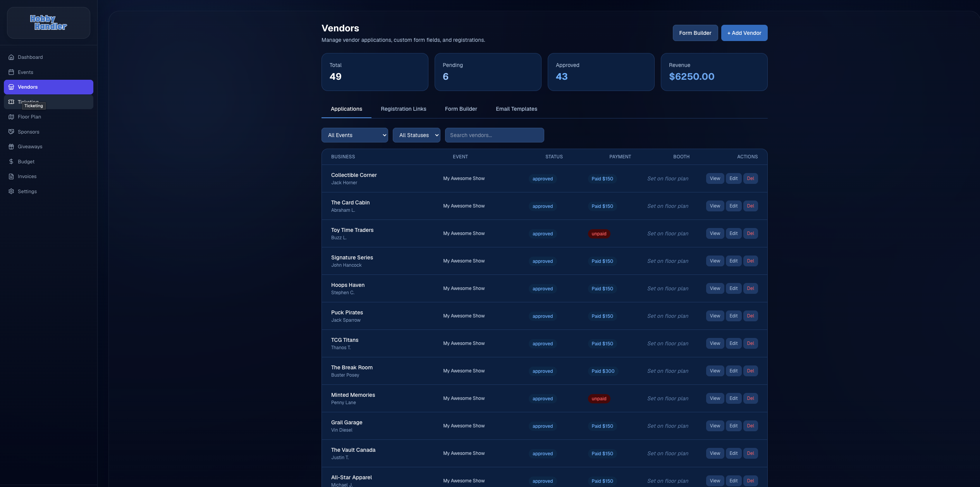This screenshot has height=487, width=980.
Task: Edit The Card Cabin vendor
Action: click(x=733, y=206)
